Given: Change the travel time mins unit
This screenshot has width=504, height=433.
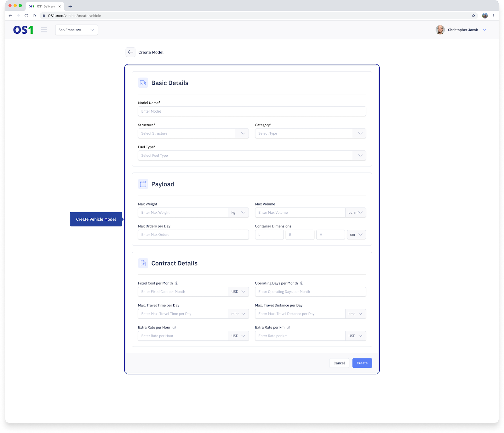Looking at the screenshot, I should (x=238, y=314).
